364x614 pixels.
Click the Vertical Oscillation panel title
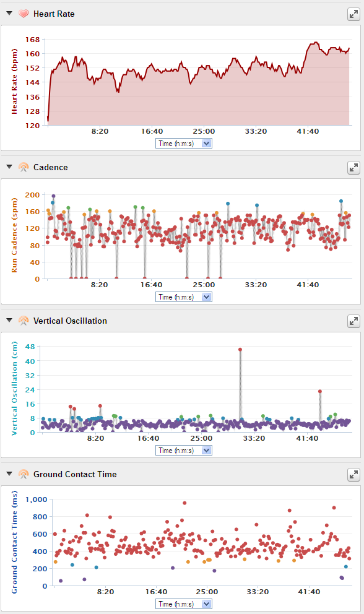coord(70,321)
